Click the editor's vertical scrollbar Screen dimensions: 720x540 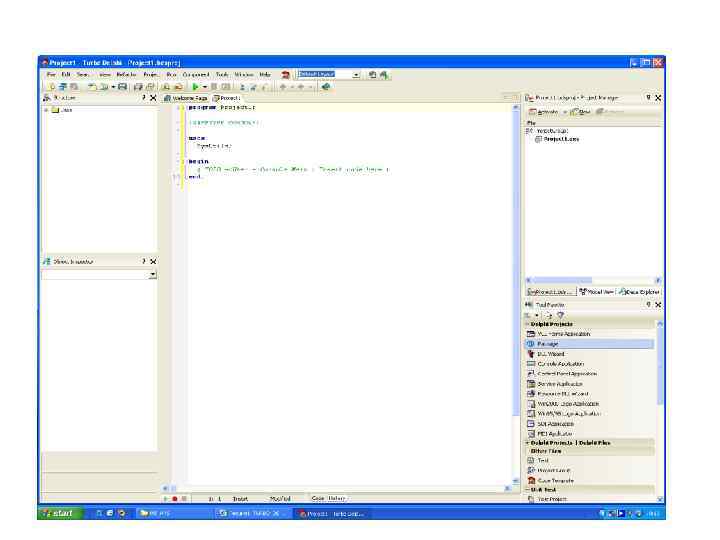516,294
